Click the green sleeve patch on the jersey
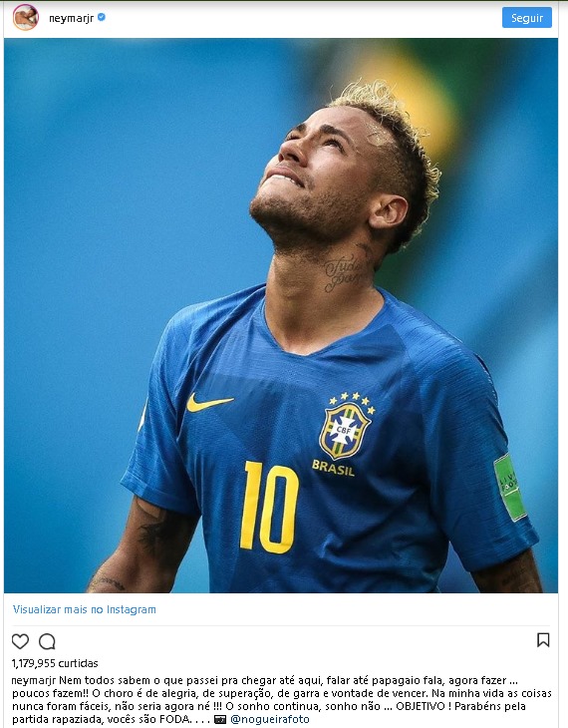The width and height of the screenshot is (568, 728). 510,488
